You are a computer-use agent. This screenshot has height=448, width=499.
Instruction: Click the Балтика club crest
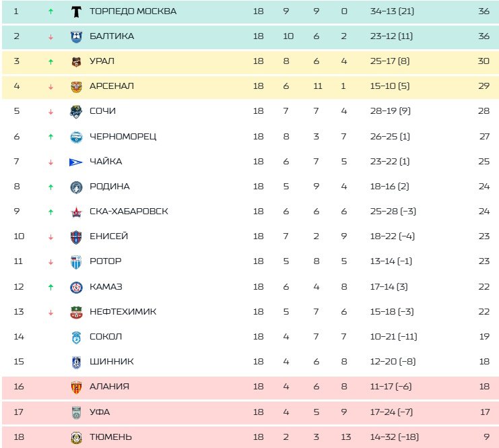(x=76, y=36)
